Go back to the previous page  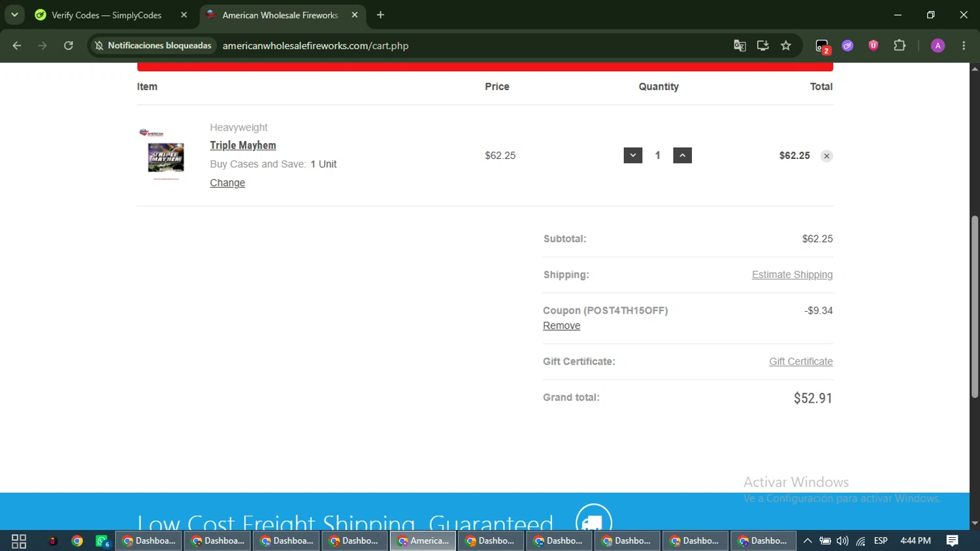(x=17, y=46)
